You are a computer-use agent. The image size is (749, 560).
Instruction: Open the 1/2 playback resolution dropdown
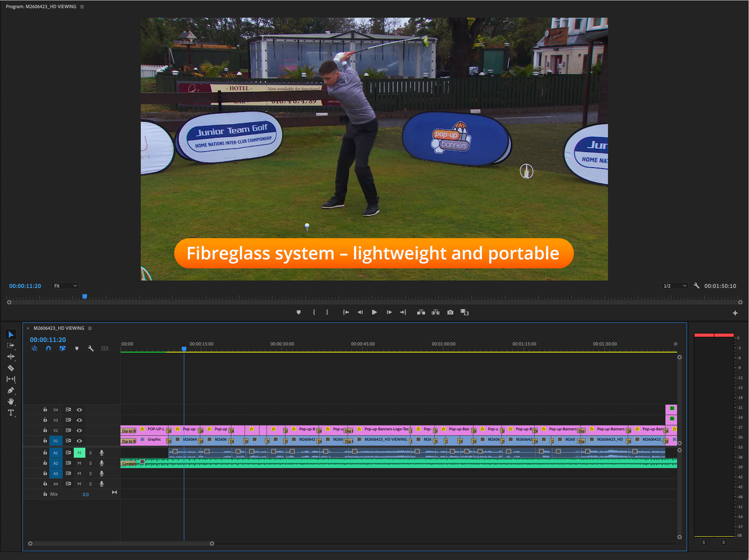[x=675, y=286]
